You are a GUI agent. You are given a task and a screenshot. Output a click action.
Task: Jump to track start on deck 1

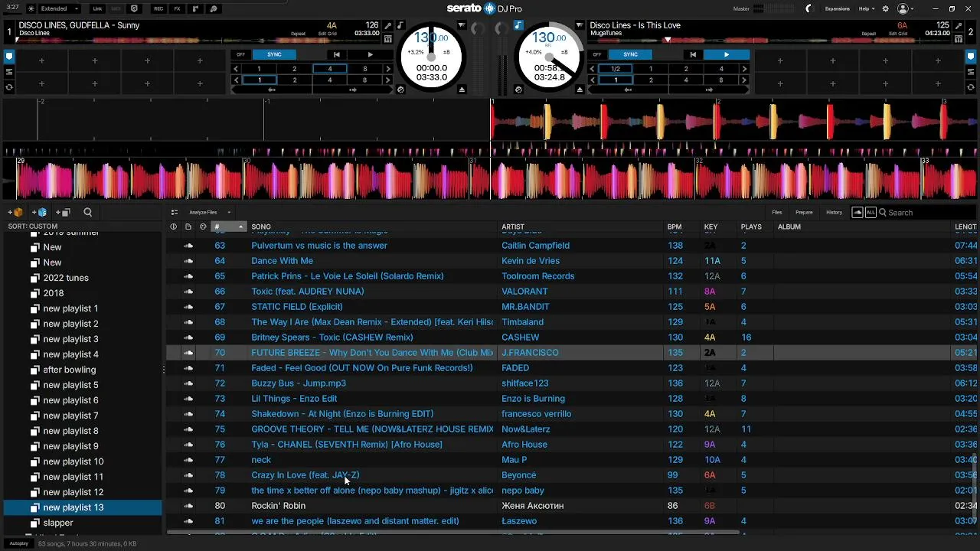[x=336, y=55]
